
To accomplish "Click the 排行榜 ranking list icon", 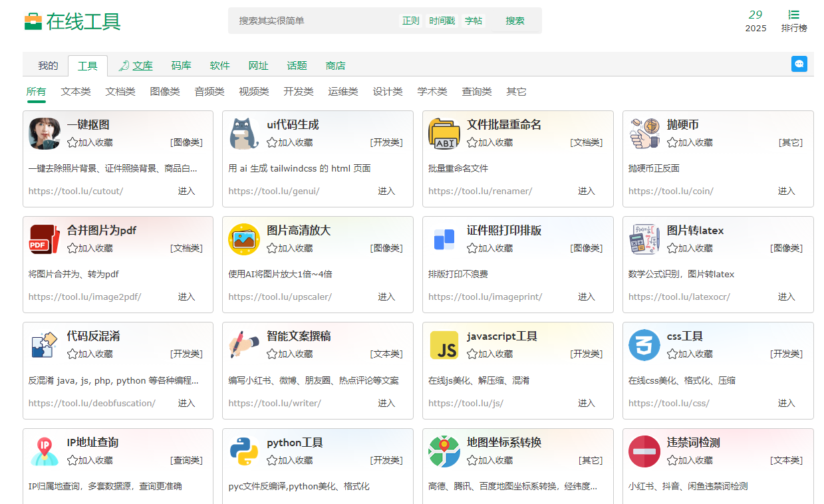I will tap(793, 15).
